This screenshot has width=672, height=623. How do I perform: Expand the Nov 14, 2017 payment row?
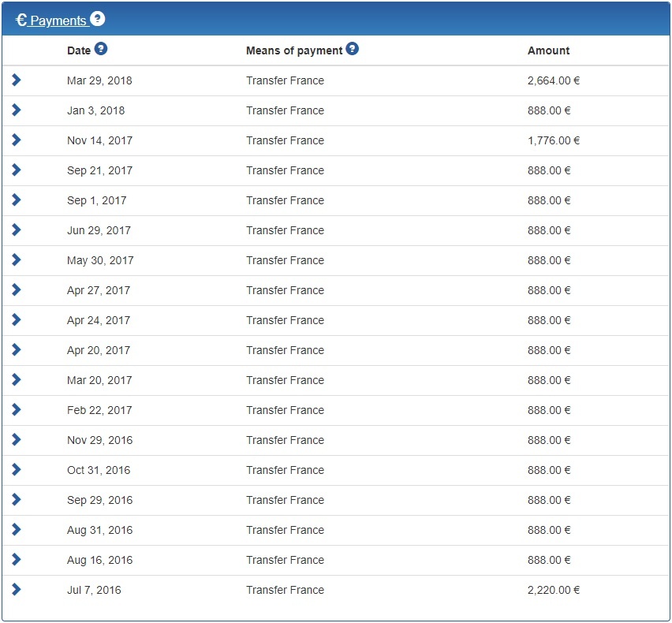click(17, 140)
